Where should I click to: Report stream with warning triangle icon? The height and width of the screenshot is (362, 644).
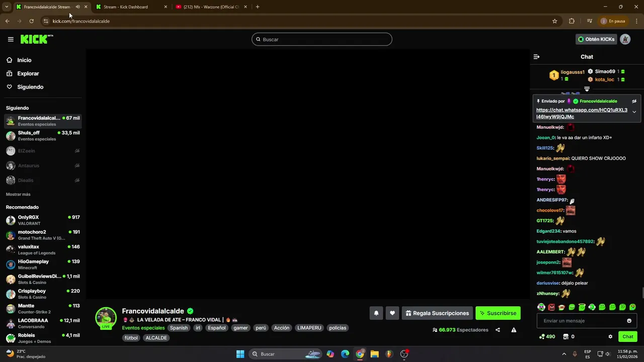514,330
